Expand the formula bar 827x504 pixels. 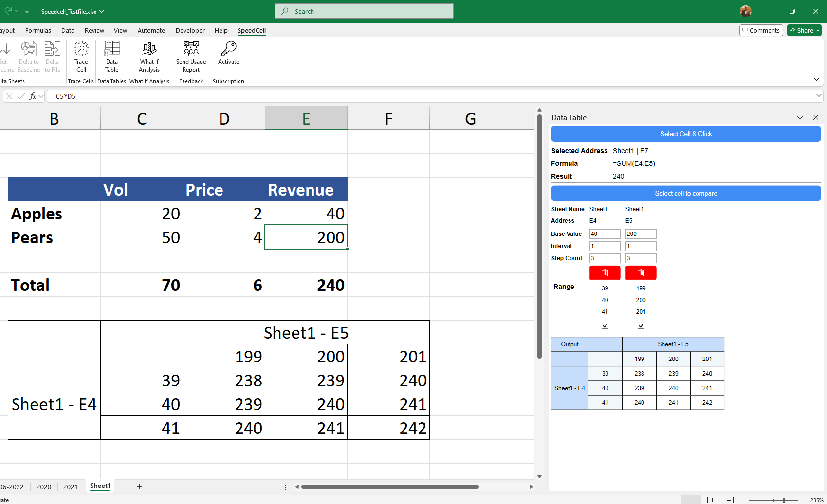click(x=819, y=96)
